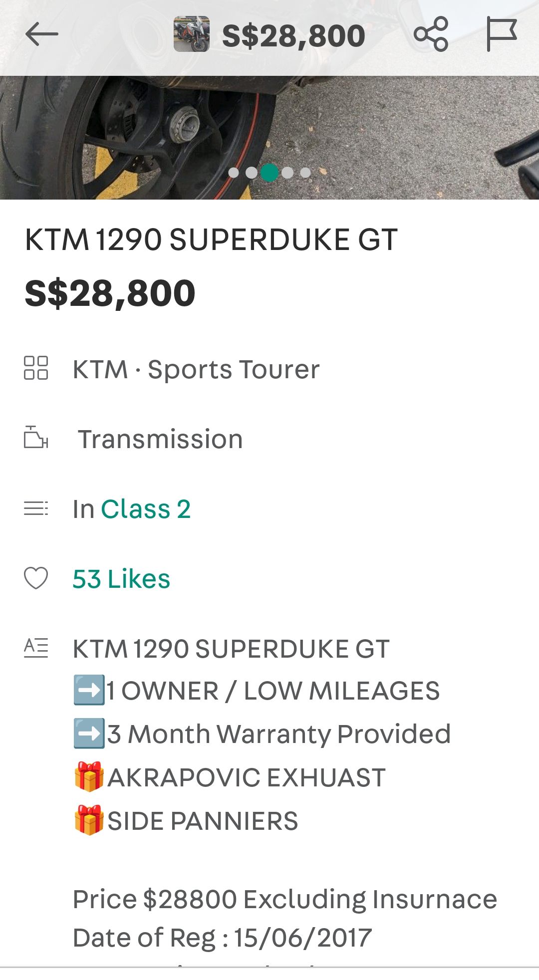Jump to fourth photo indicator dot
The width and height of the screenshot is (539, 980).
point(287,173)
